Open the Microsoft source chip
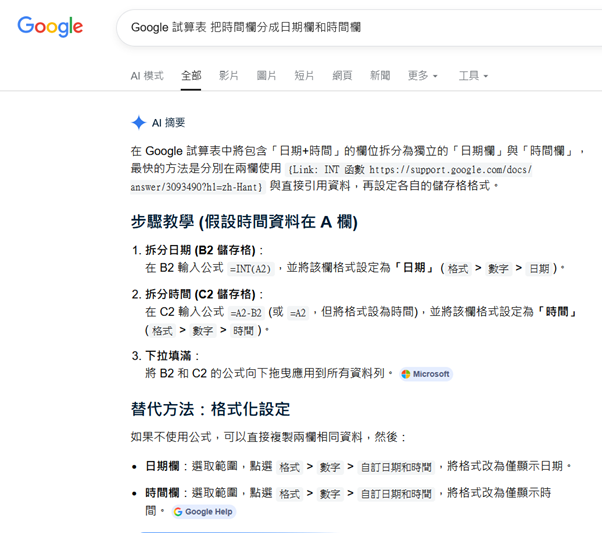This screenshot has width=602, height=533. tap(426, 374)
